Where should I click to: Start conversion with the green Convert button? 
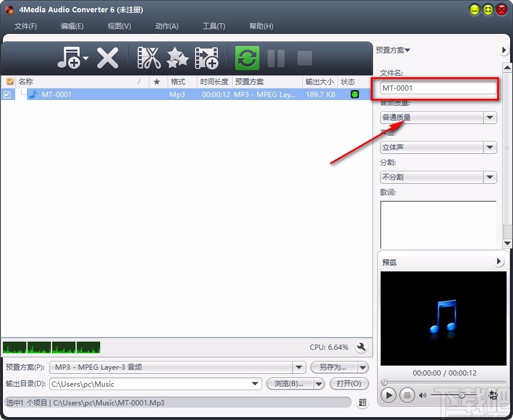point(247,58)
